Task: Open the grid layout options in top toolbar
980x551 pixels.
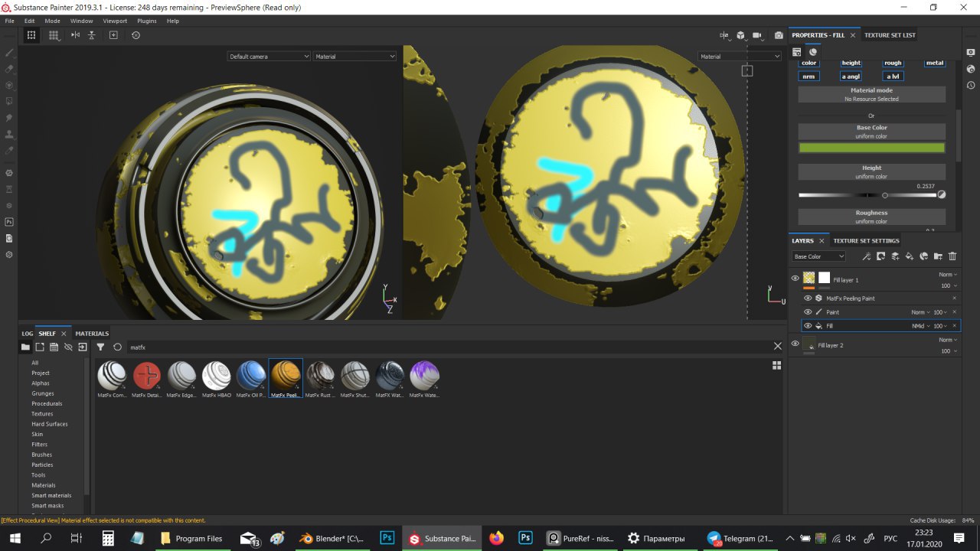Action: (54, 35)
